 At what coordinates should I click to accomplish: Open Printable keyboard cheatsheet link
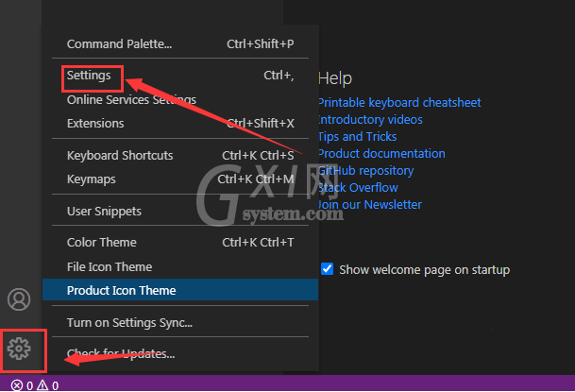399,103
